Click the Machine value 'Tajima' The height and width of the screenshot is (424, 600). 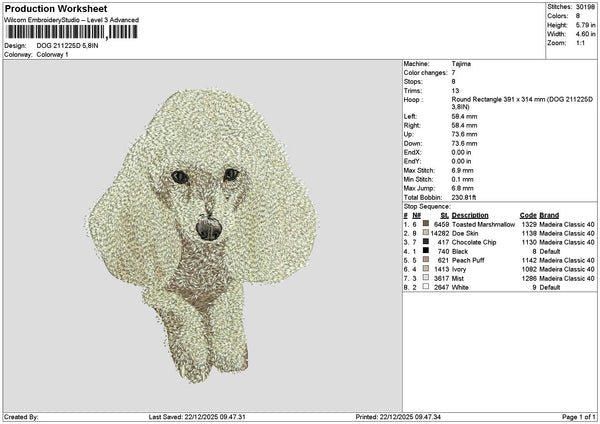pyautogui.click(x=461, y=64)
